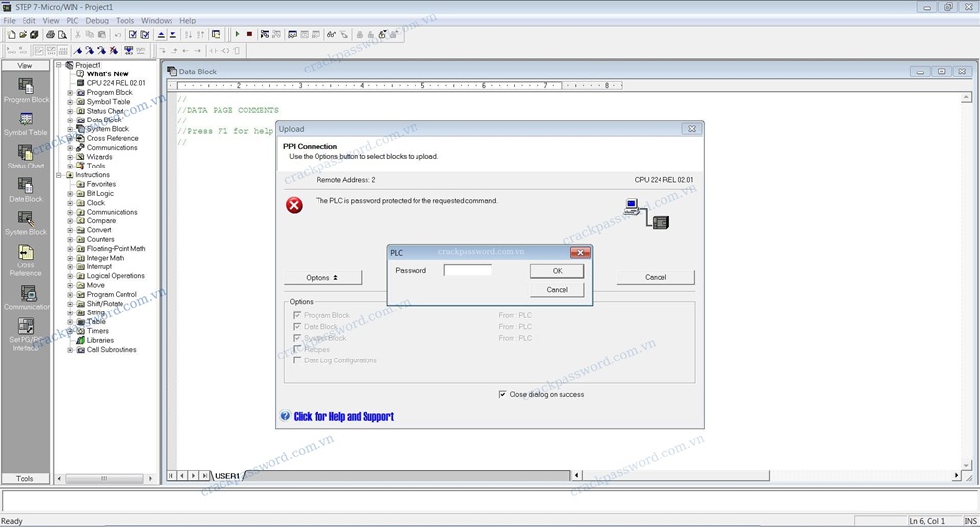Check the Recipes option checkbox

click(x=298, y=349)
